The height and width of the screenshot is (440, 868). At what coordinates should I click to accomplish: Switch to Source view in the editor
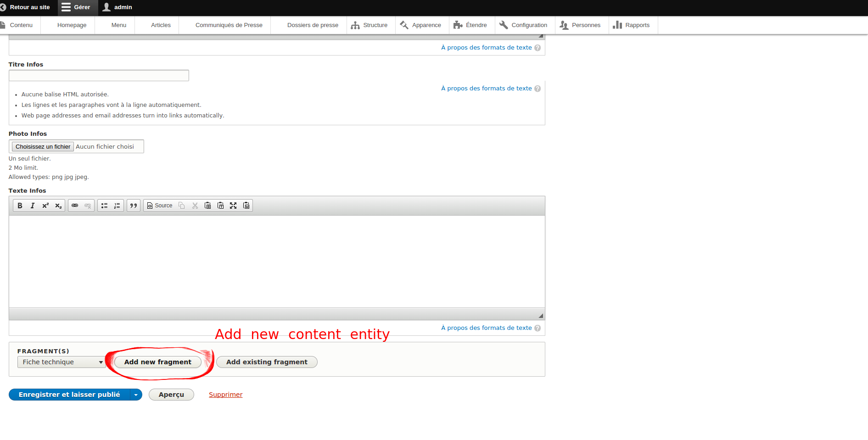click(x=159, y=205)
